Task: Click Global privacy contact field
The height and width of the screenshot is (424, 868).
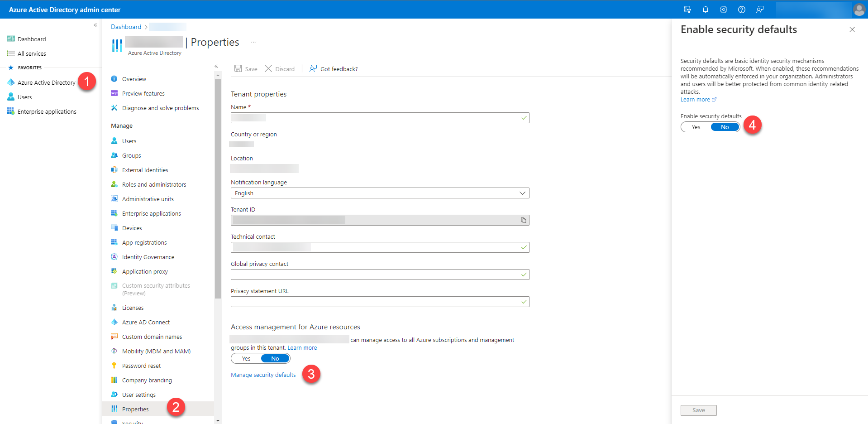Action: pos(380,275)
